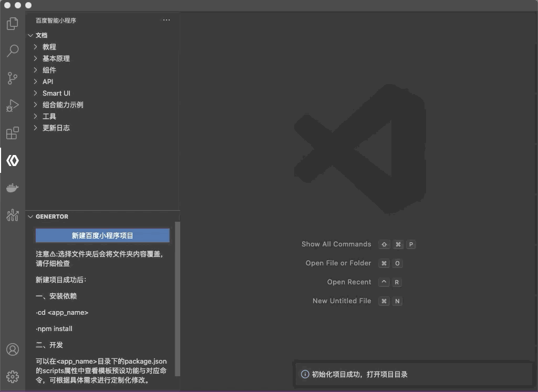Viewport: 538px width, 392px height.
Task: Click the 新建项目成功后 text line
Action: point(61,280)
